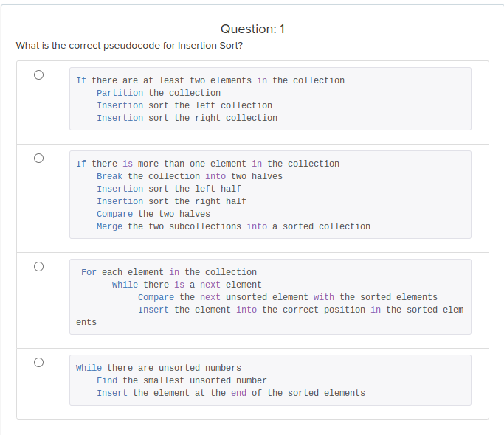The image size is (504, 435).
Task: Click the line "Partition the collection"
Action: click(159, 93)
